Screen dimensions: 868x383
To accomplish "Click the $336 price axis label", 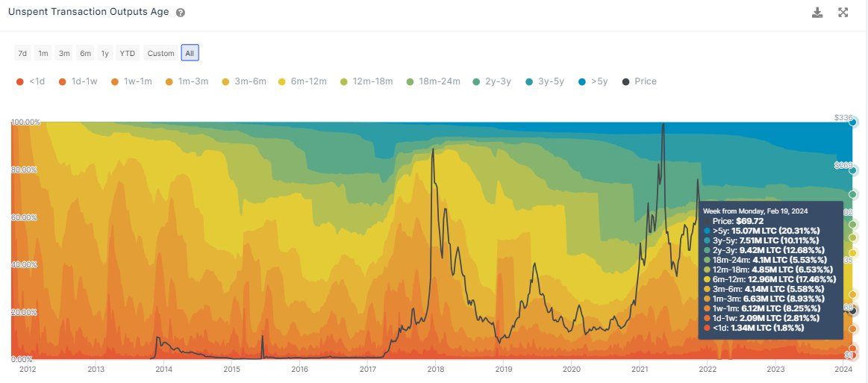I will pos(843,117).
